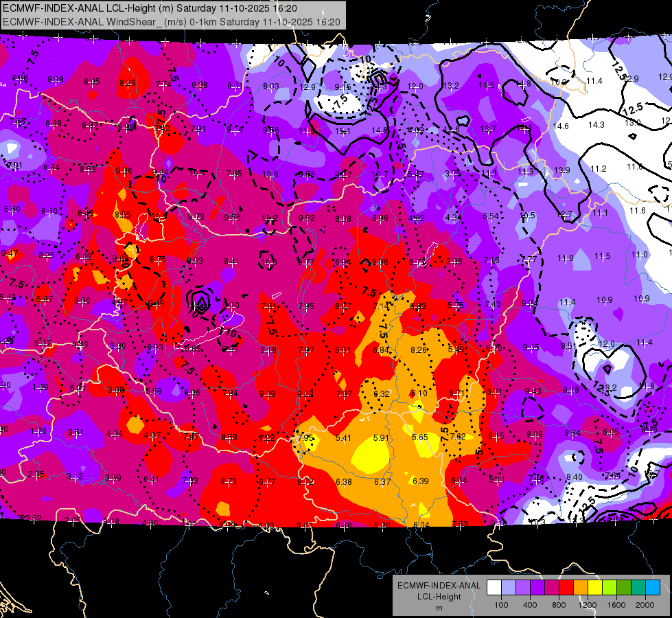Click legend tick label 2000
Screen dimensions: 672x618
tap(645, 605)
